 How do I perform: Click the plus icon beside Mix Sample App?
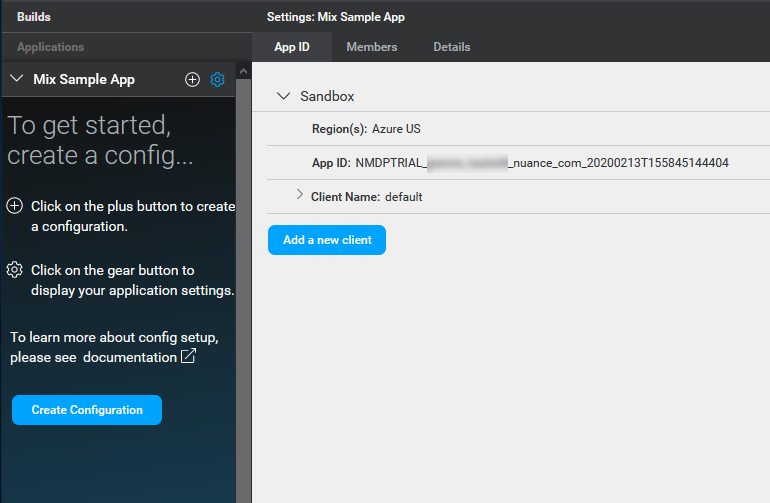[193, 79]
